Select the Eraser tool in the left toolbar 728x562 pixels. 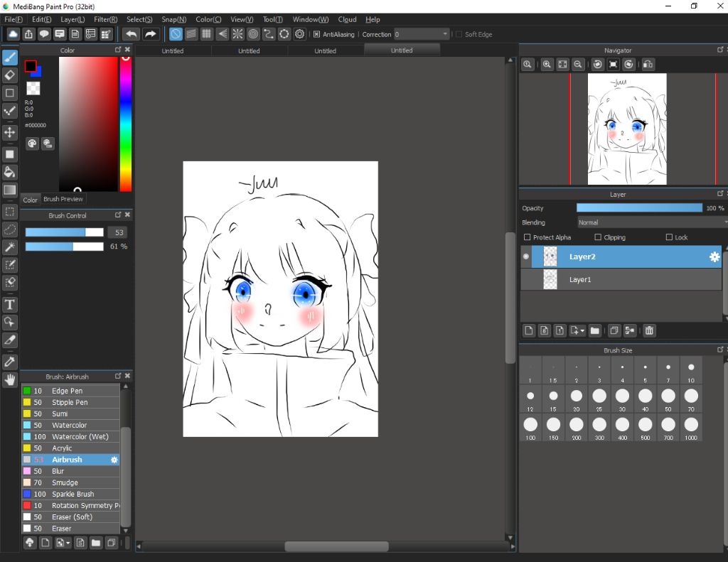click(x=10, y=75)
